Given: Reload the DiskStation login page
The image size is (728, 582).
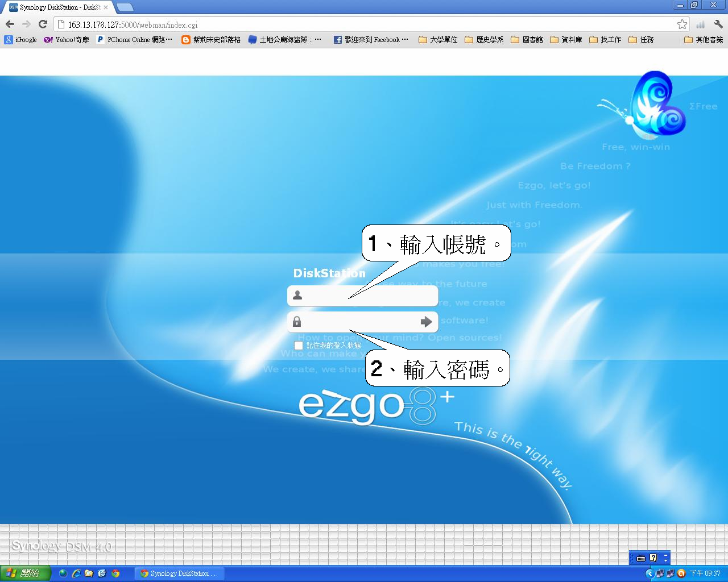Looking at the screenshot, I should [43, 24].
